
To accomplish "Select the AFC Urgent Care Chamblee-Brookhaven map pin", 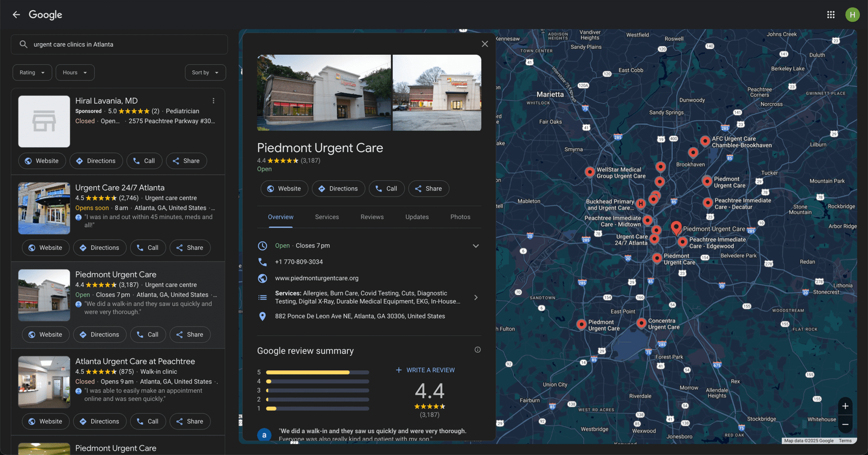I will (x=705, y=141).
